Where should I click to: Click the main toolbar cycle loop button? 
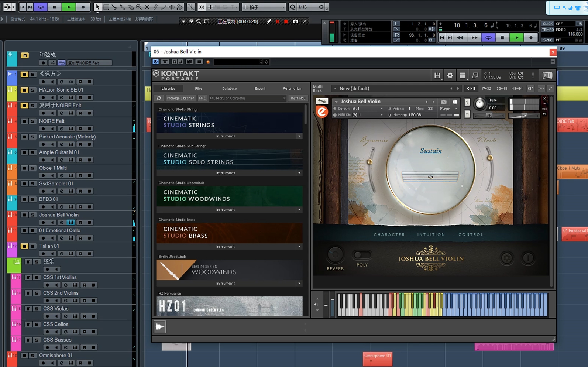41,7
